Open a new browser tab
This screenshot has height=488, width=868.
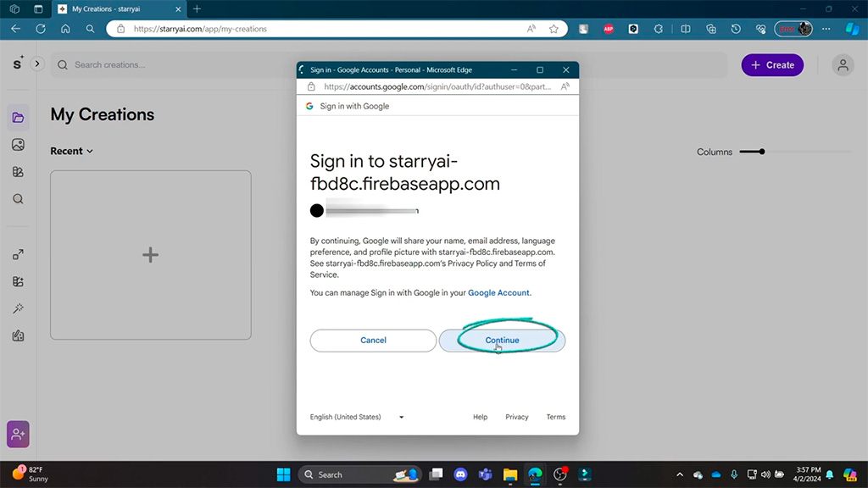197,8
